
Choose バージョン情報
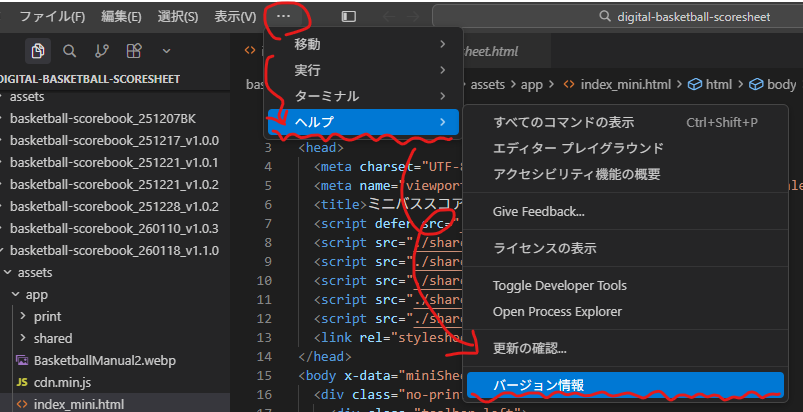click(x=625, y=385)
